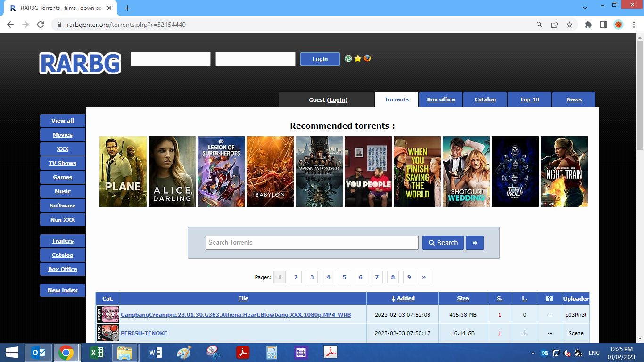Click the muted volume icon in system tray

coord(567,353)
